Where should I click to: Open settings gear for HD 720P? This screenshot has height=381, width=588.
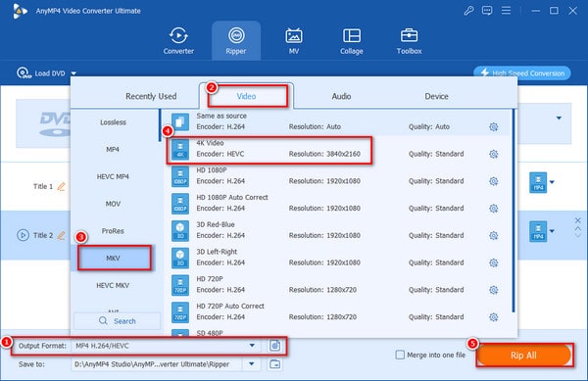494,290
